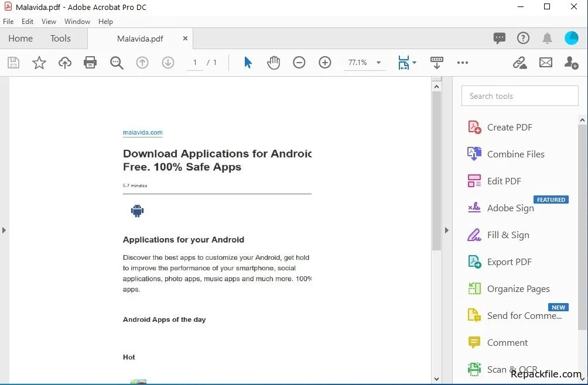Open the File menu
The width and height of the screenshot is (588, 385).
(8, 21)
